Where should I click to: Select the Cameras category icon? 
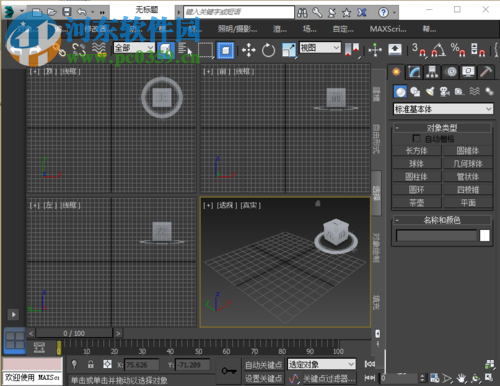coord(445,91)
